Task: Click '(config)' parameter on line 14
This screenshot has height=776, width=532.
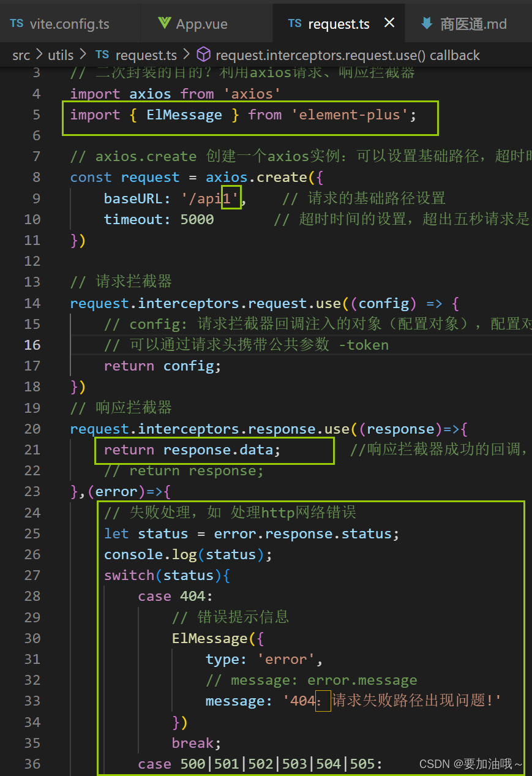Action: click(384, 303)
